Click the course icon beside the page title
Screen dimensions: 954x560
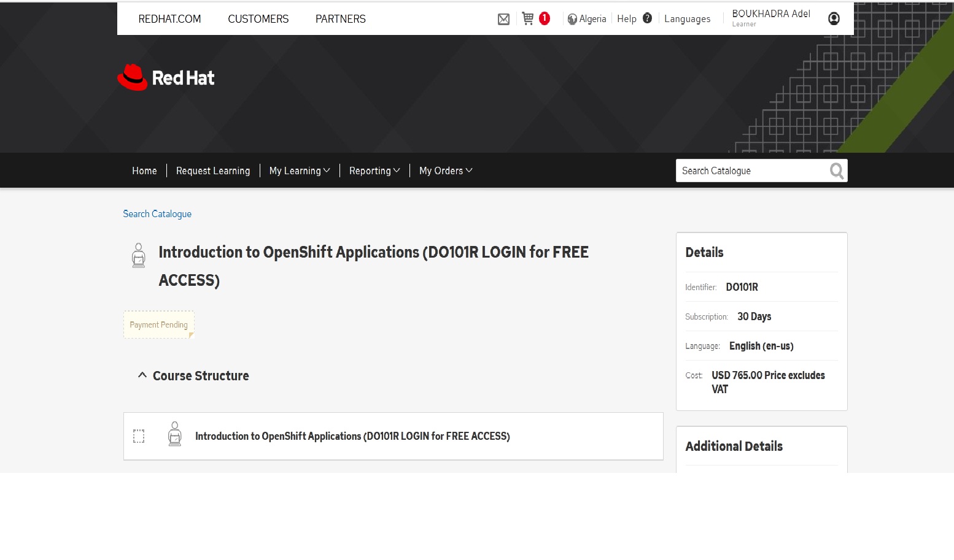139,255
